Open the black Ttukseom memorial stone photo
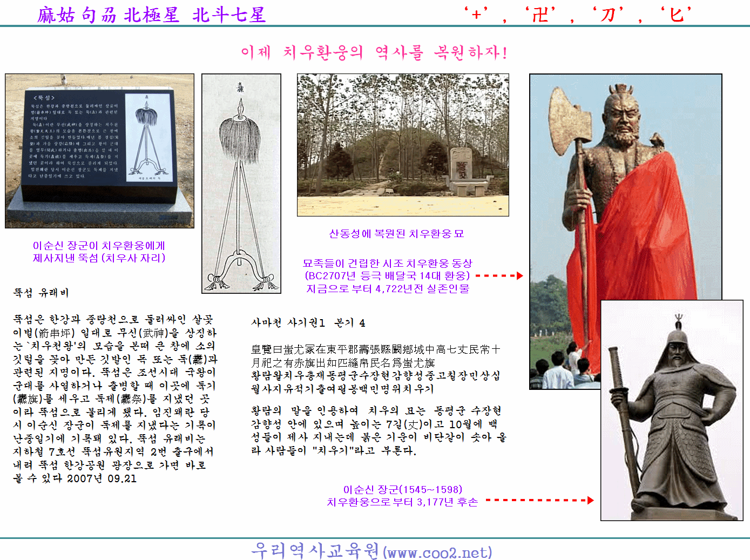 (x=99, y=151)
